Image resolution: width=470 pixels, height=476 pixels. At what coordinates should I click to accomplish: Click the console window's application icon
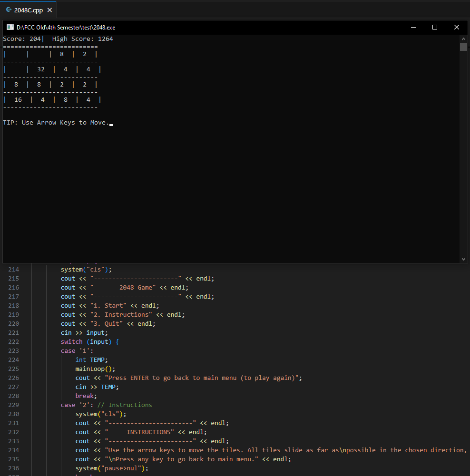point(10,28)
